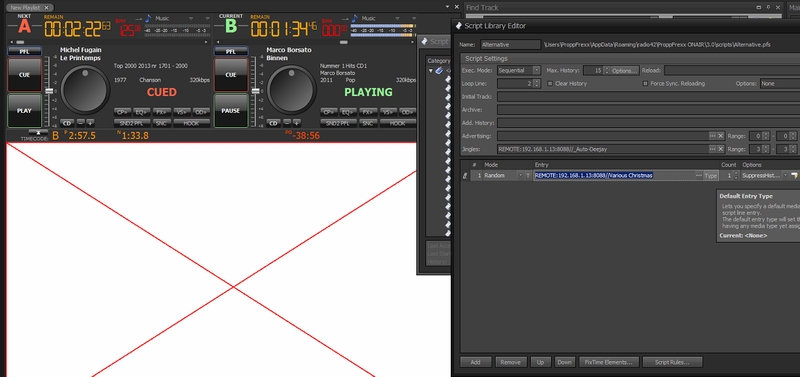Click deck A jog wheel knob

coord(84,90)
